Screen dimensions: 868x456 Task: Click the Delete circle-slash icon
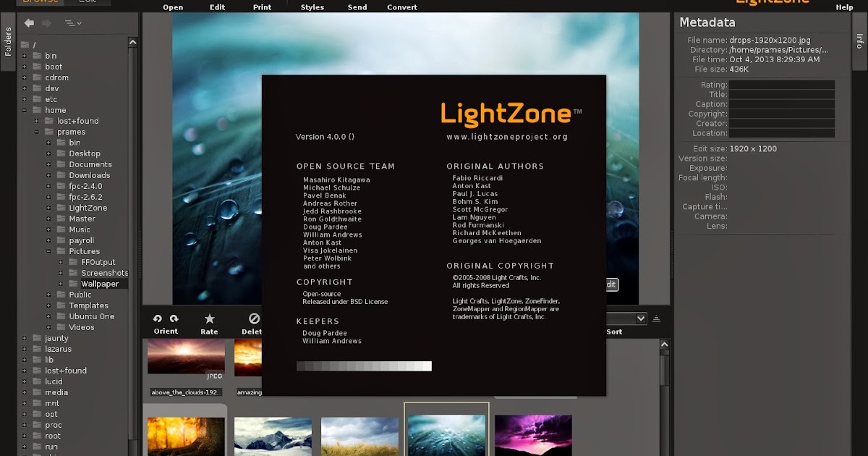254,318
